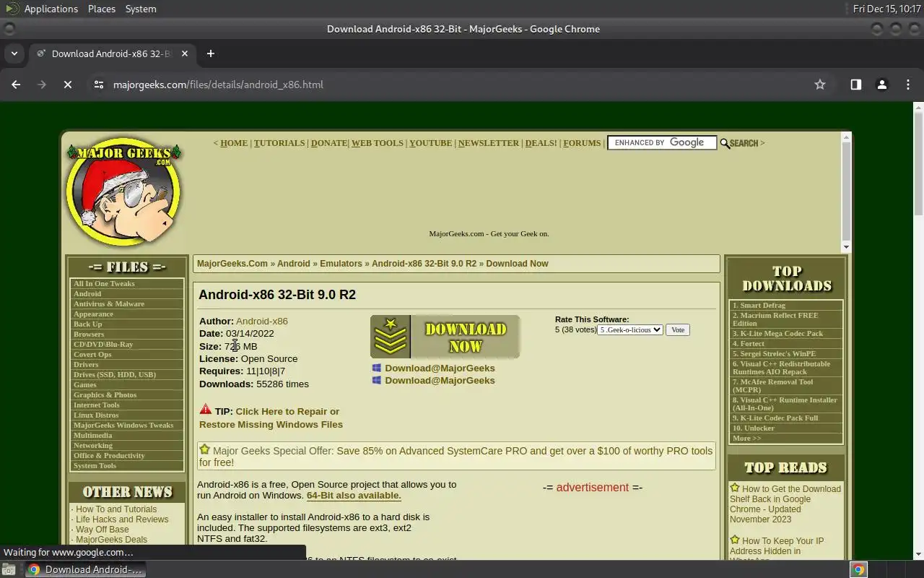
Task: Open Chrome three-dot menu
Action: coord(908,85)
